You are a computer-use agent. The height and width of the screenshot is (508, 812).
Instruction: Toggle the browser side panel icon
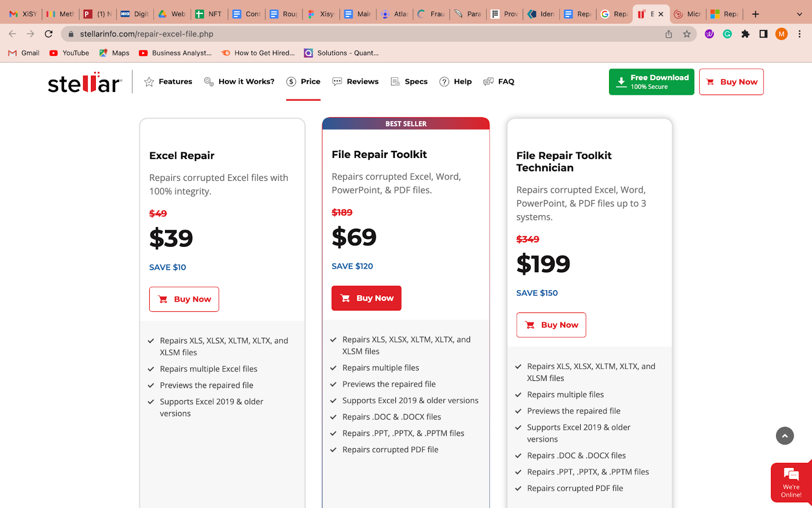(763, 34)
